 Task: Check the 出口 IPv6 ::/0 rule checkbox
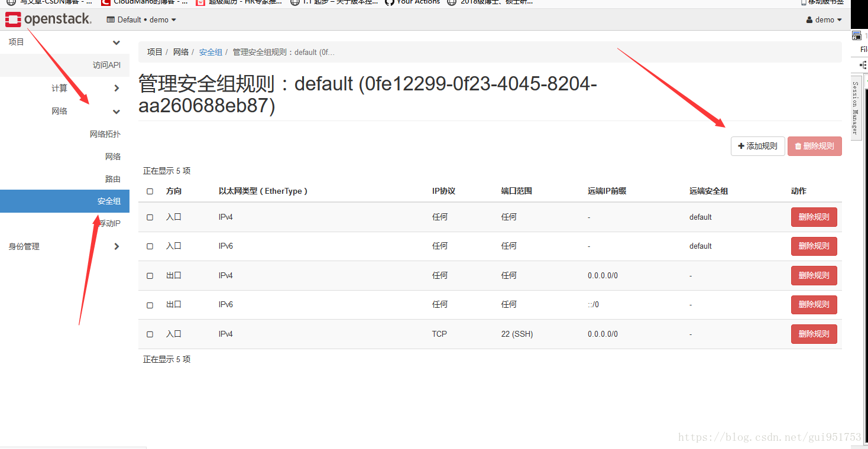[150, 305]
